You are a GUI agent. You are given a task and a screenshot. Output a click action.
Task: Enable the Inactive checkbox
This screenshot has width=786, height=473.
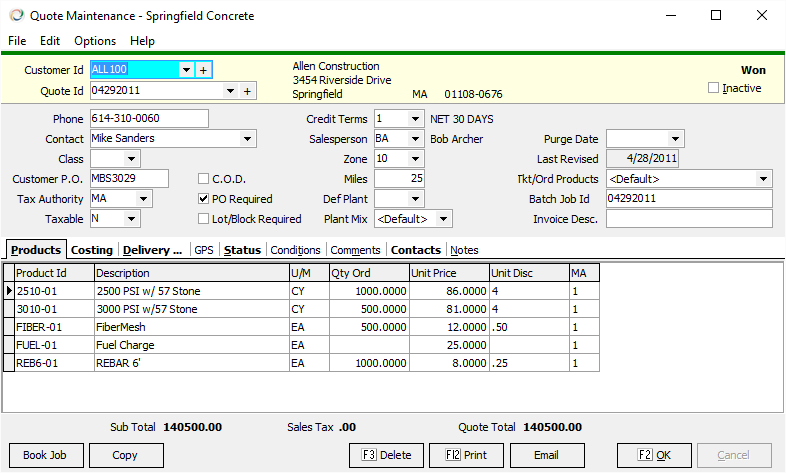(713, 88)
